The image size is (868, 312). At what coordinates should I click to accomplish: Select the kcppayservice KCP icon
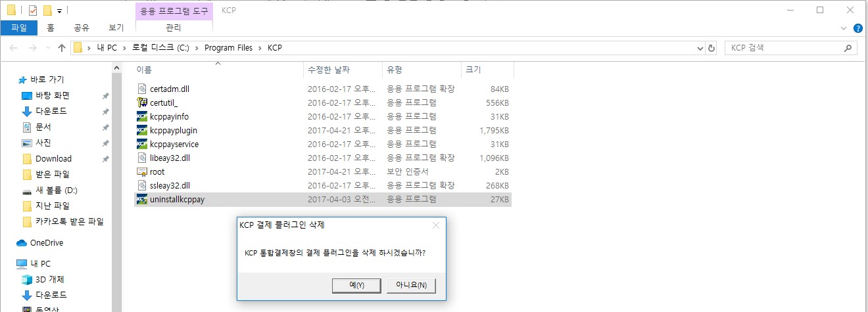(x=141, y=144)
